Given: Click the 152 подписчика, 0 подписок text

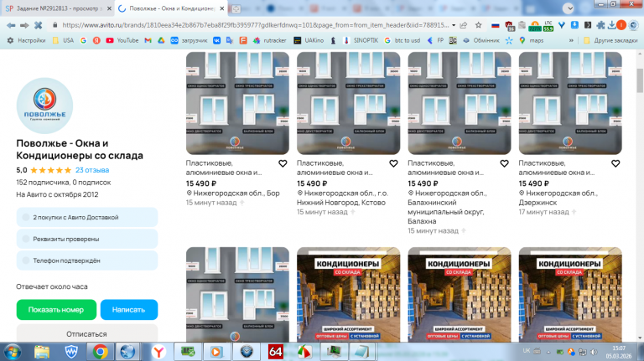Looking at the screenshot, I should tap(64, 182).
